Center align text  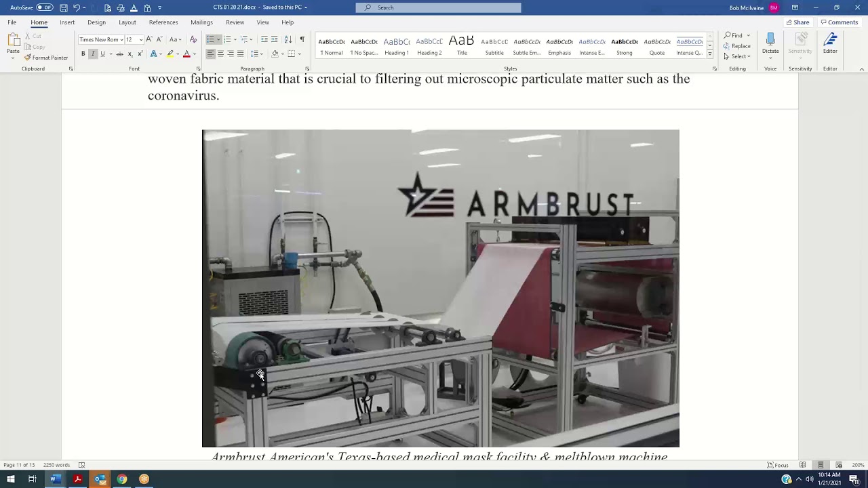click(220, 54)
